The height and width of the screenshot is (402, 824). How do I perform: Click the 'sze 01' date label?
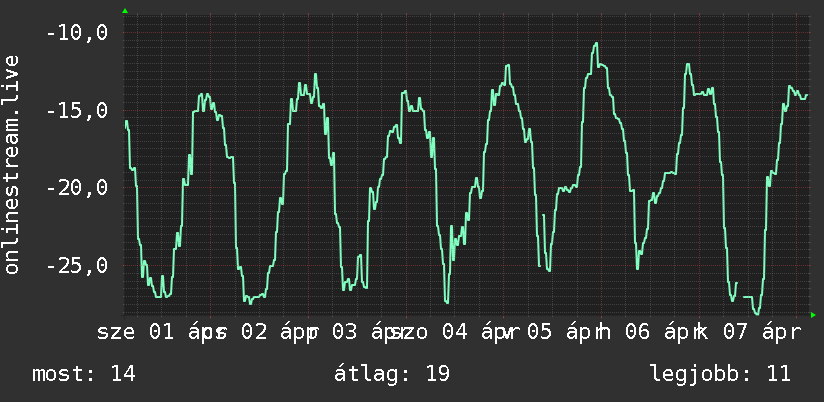135,333
